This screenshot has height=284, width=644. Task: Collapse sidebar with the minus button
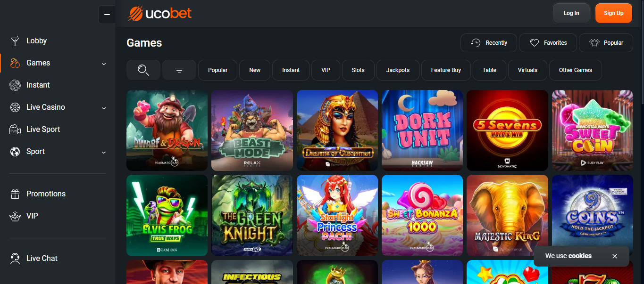[107, 15]
